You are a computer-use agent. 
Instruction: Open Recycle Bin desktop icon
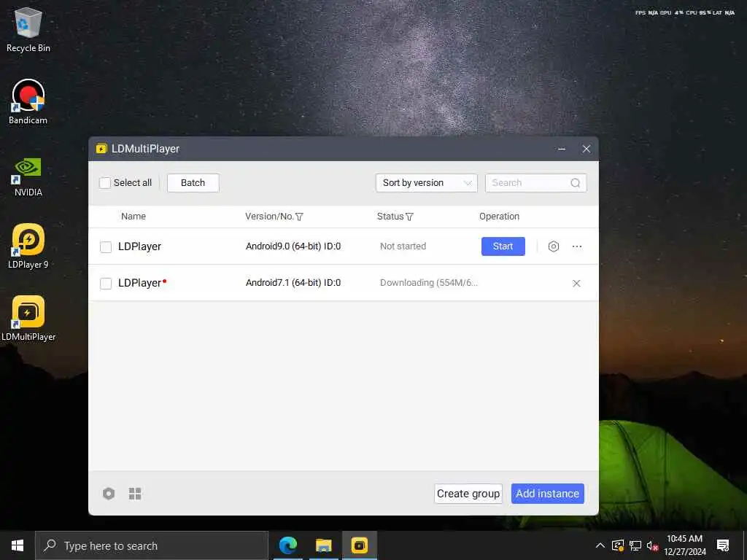click(28, 30)
